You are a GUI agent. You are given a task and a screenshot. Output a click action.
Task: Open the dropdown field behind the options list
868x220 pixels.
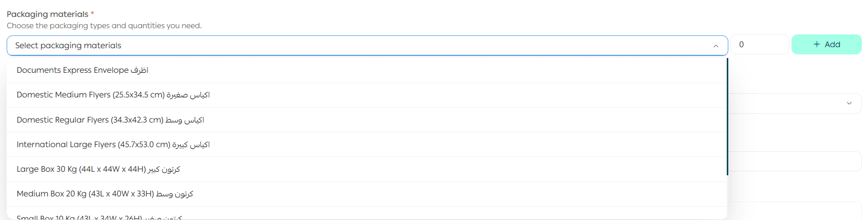791,104
